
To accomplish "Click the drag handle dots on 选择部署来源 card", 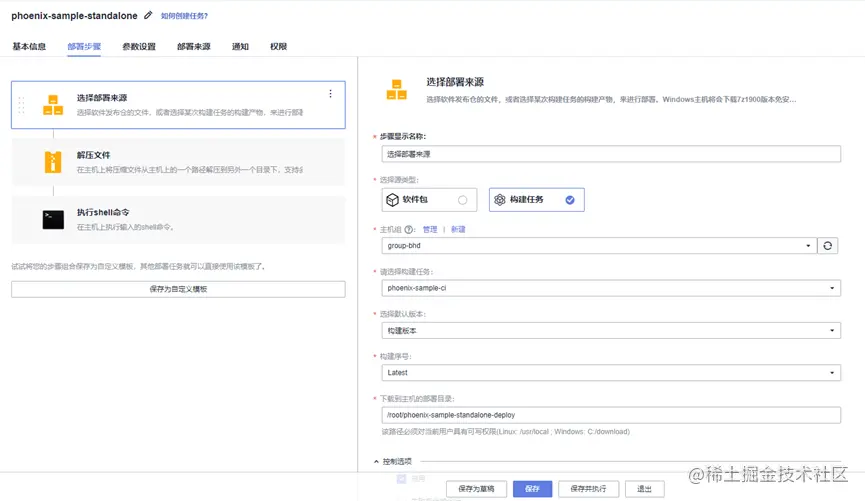I will pyautogui.click(x=22, y=105).
